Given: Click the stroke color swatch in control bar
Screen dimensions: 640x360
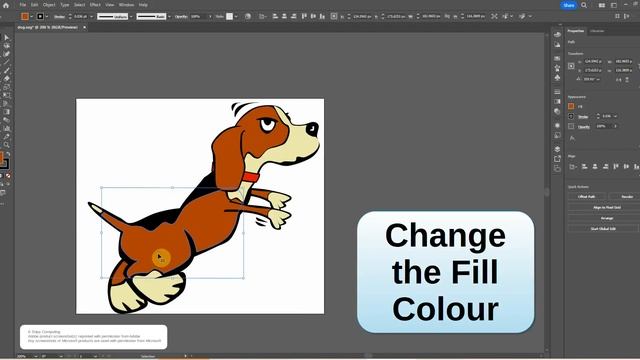Looking at the screenshot, I should (x=40, y=16).
